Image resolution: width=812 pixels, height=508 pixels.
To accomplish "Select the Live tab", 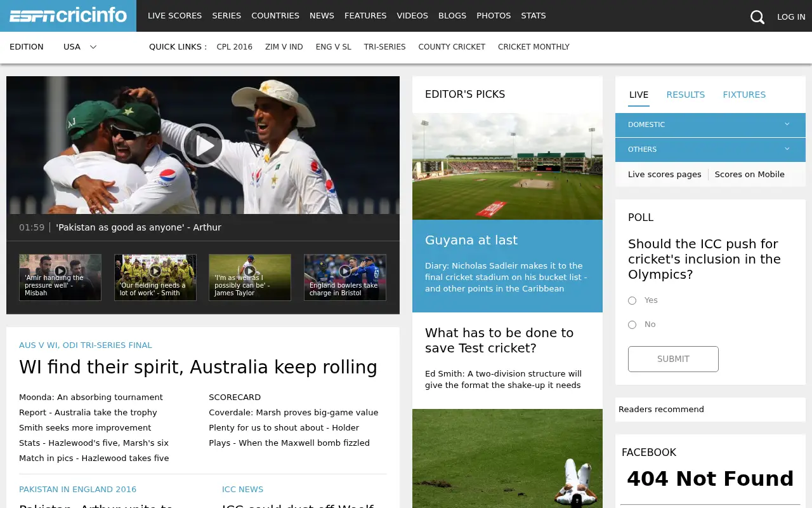I will 639,95.
